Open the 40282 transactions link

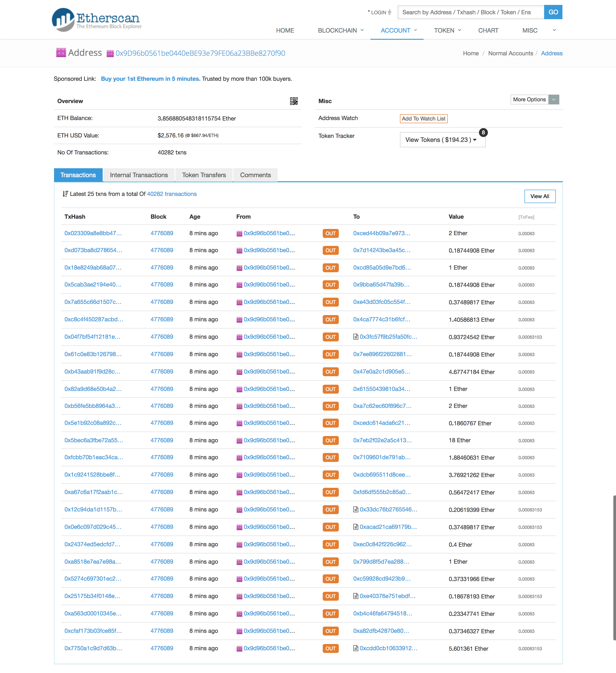(x=172, y=194)
